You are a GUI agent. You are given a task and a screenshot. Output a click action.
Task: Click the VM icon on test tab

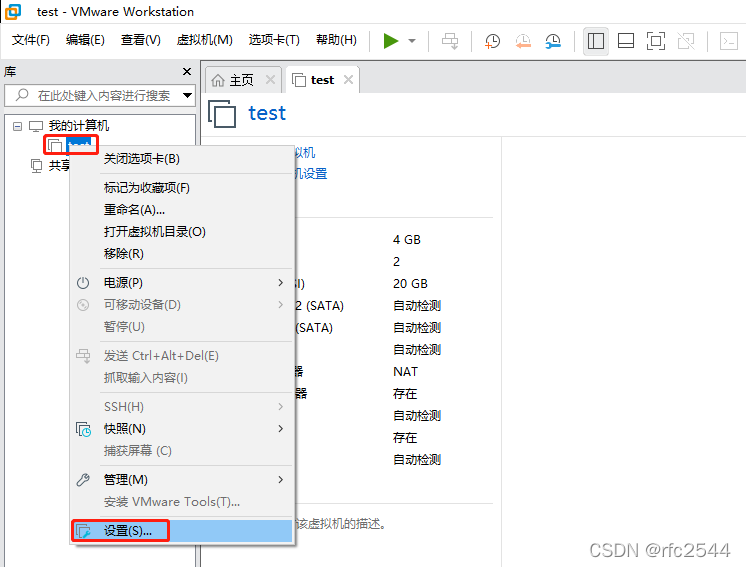pos(299,80)
